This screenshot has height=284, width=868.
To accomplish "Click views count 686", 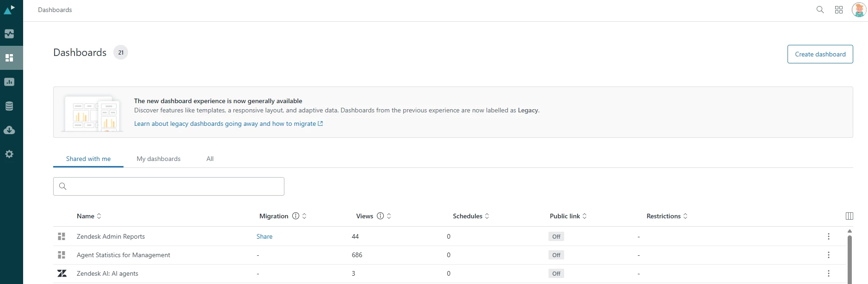I will 357,255.
